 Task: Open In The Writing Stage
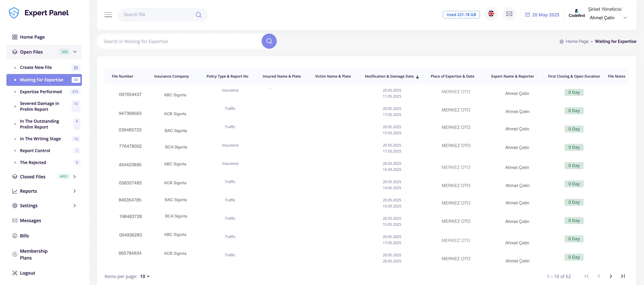click(44, 139)
